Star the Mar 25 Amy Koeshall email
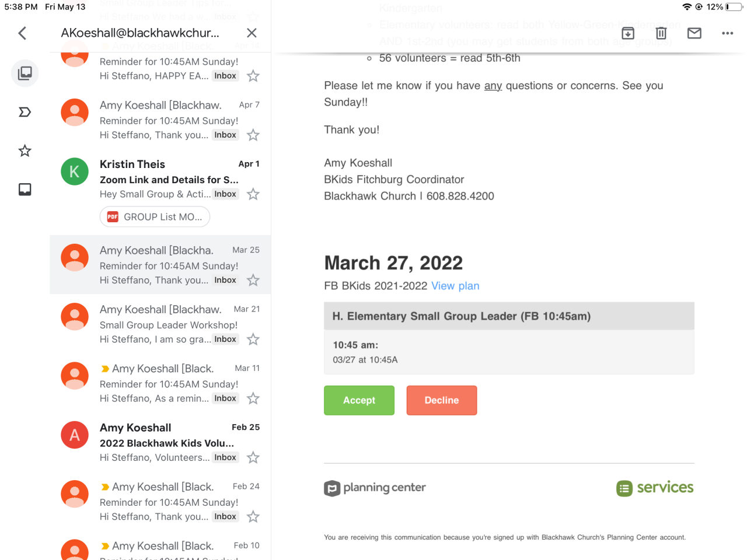The height and width of the screenshot is (560, 747). [253, 281]
